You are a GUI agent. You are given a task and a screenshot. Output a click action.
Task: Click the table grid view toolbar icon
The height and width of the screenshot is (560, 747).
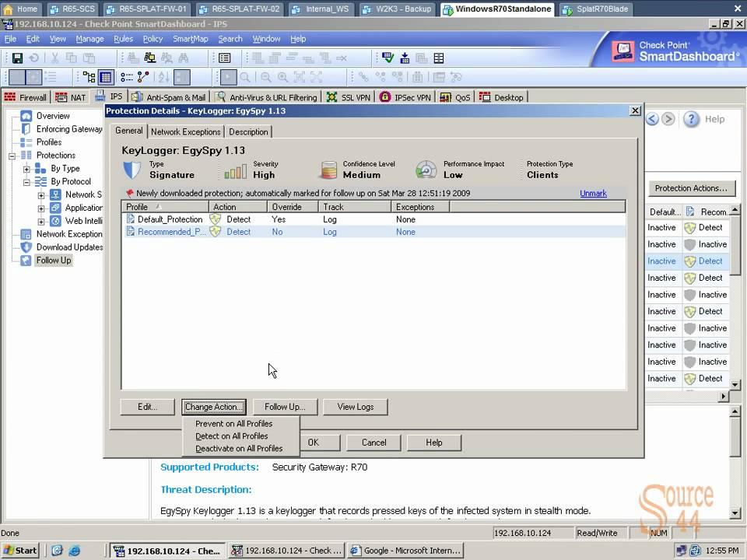click(x=106, y=77)
